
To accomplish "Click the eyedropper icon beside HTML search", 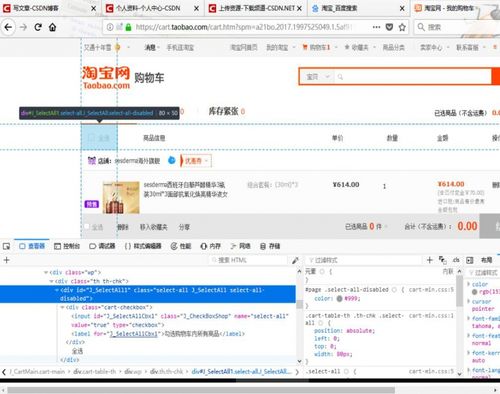I will point(295,260).
